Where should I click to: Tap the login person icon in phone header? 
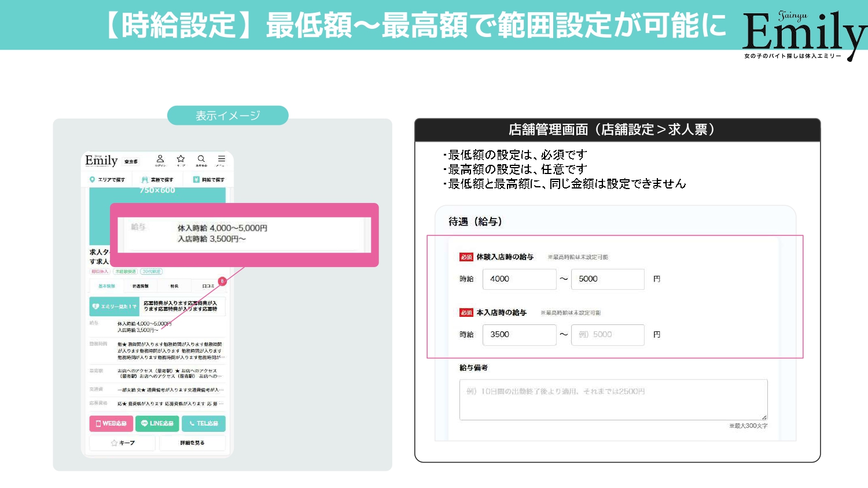pyautogui.click(x=160, y=159)
